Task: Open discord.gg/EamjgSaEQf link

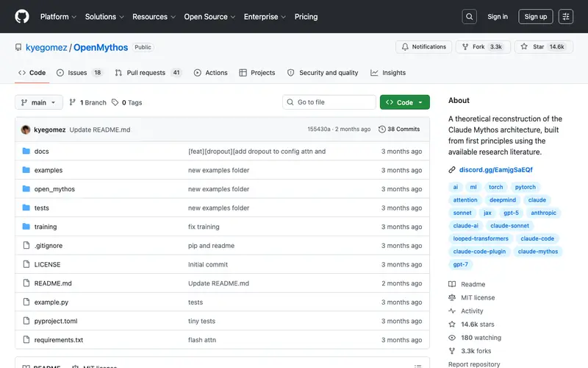Action: tap(495, 170)
